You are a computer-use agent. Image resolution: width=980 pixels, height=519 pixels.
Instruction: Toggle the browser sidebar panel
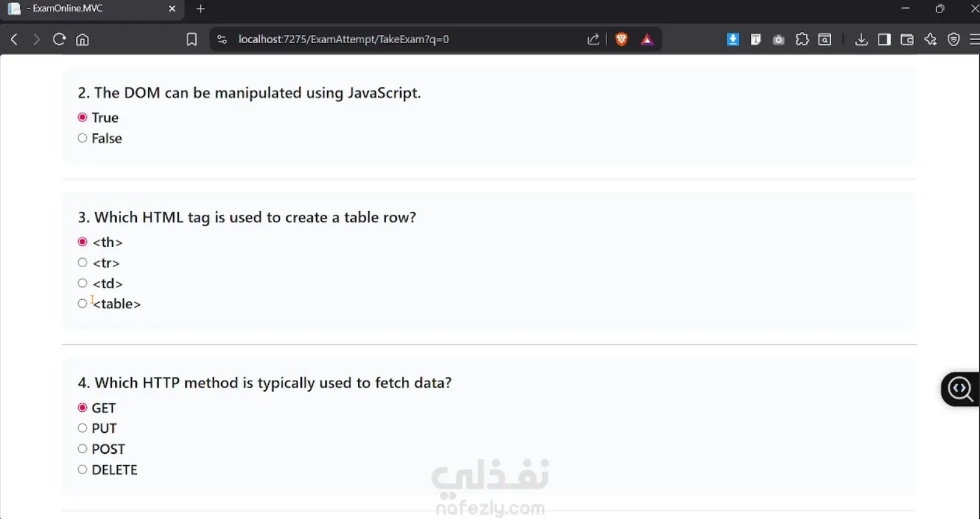tap(884, 39)
